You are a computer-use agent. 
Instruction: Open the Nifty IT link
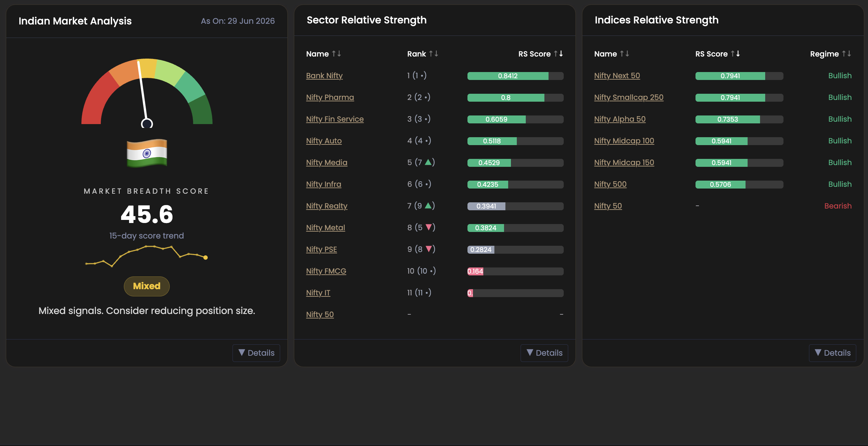[318, 293]
